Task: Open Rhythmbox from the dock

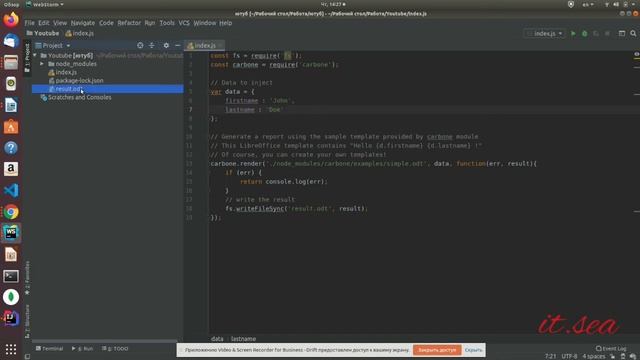Action: [11, 84]
